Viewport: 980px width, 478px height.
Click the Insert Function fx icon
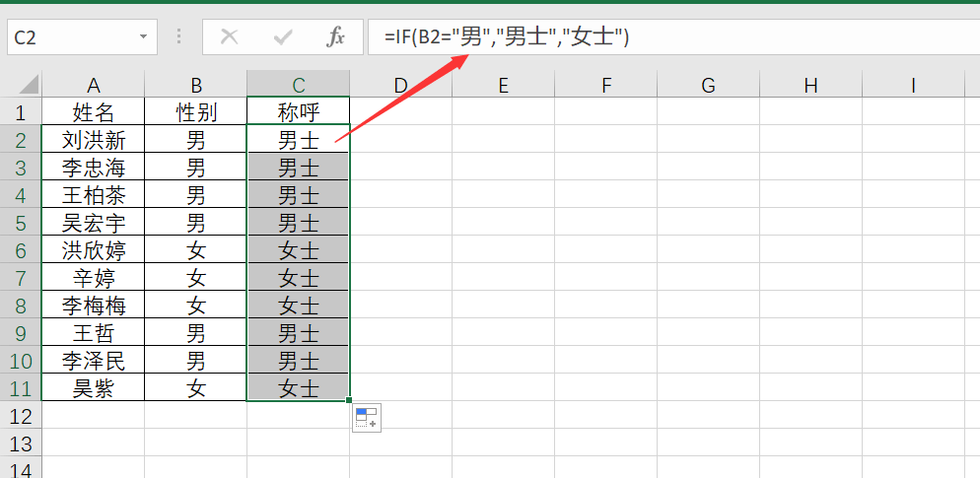(336, 37)
